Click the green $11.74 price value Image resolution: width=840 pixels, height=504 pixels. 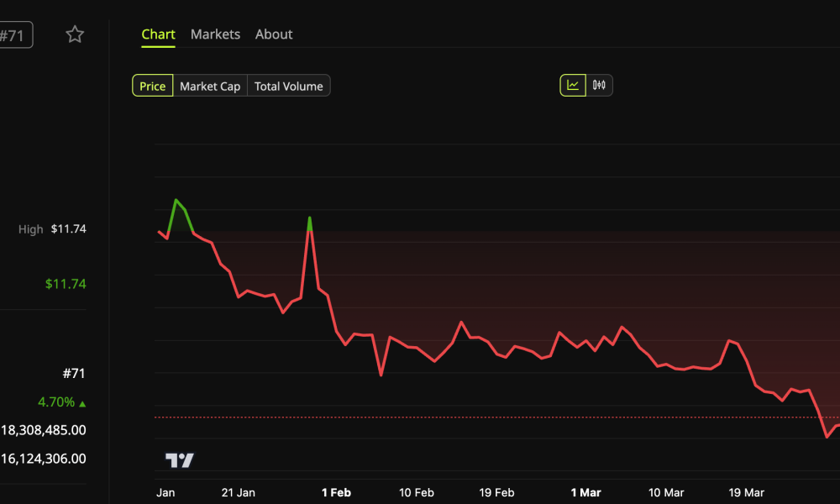coord(66,283)
